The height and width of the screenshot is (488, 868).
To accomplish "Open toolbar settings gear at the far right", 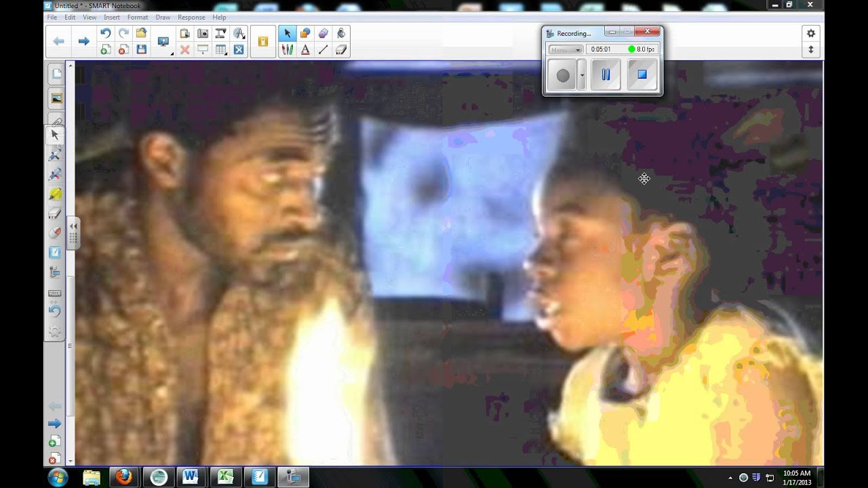I will (x=810, y=33).
